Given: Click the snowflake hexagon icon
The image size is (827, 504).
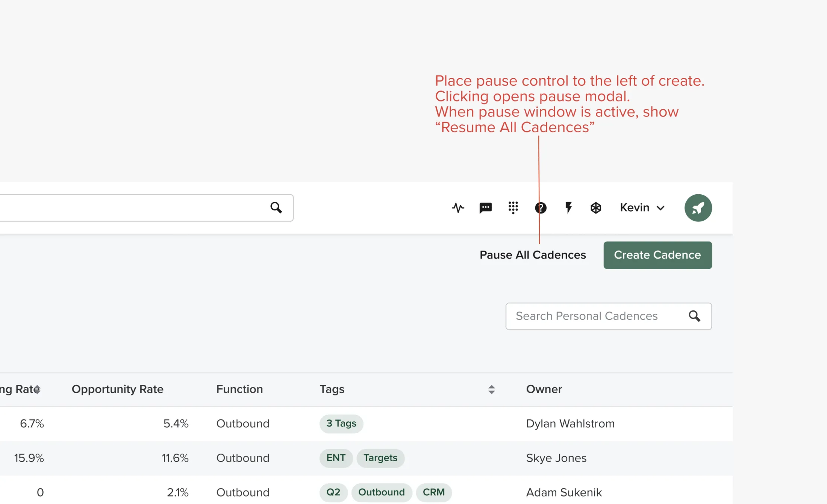Looking at the screenshot, I should click(596, 208).
